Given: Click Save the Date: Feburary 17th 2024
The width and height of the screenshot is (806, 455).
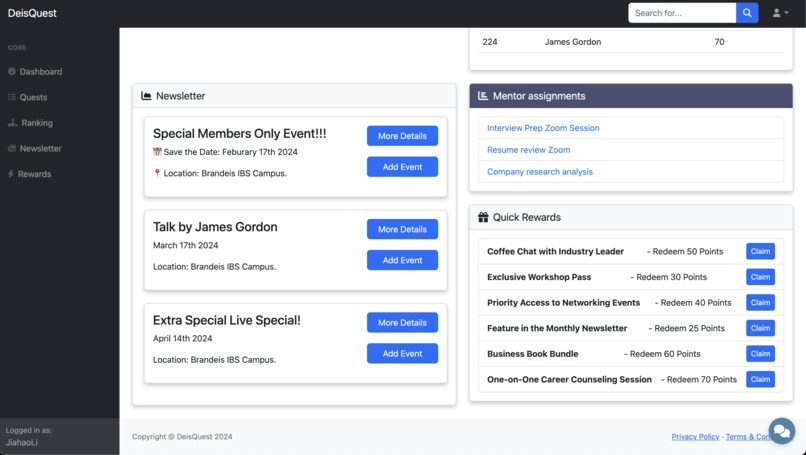Looking at the screenshot, I should click(x=230, y=152).
